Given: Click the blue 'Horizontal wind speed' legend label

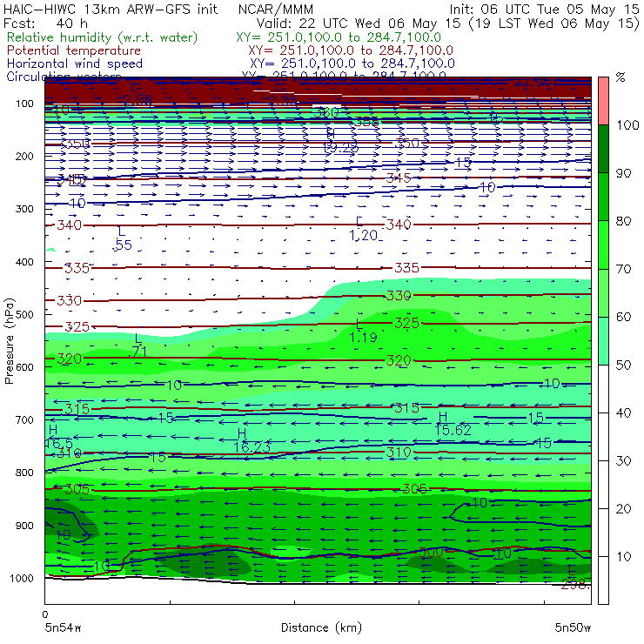Looking at the screenshot, I should click(75, 64).
